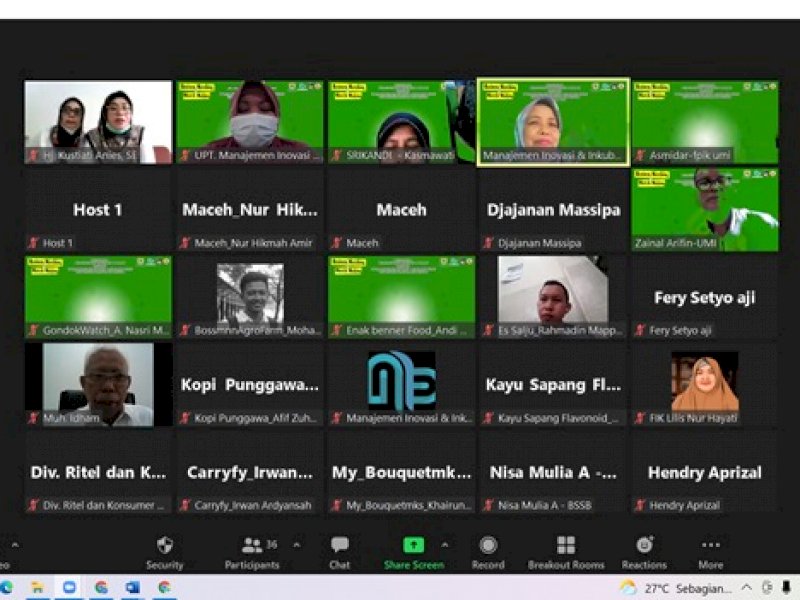Open the Participants panel
This screenshot has width=800, height=600.
252,551
